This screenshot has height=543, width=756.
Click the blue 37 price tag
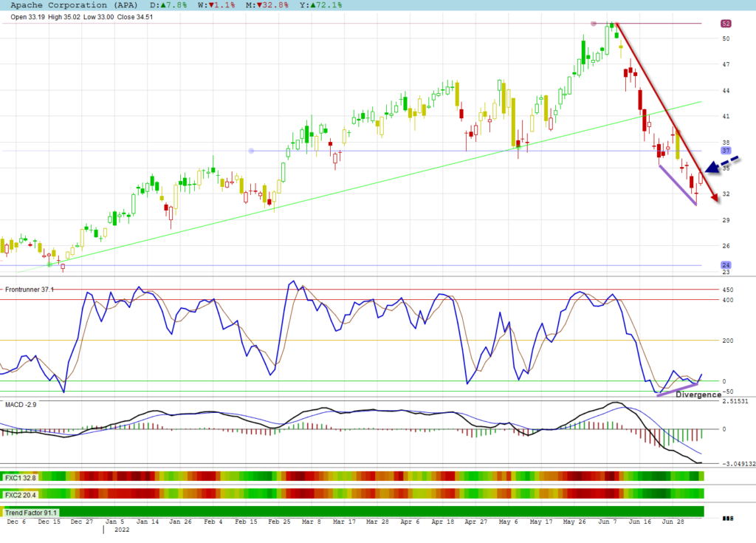coord(726,151)
